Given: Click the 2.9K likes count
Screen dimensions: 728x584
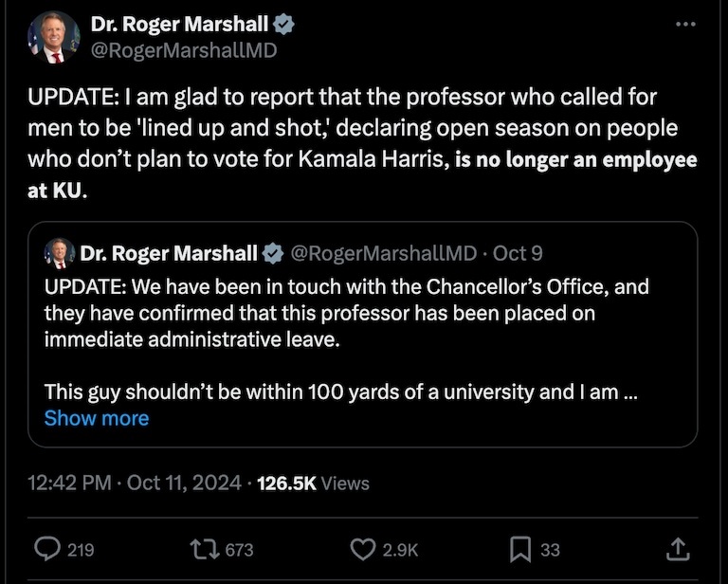Looking at the screenshot, I should tap(398, 549).
